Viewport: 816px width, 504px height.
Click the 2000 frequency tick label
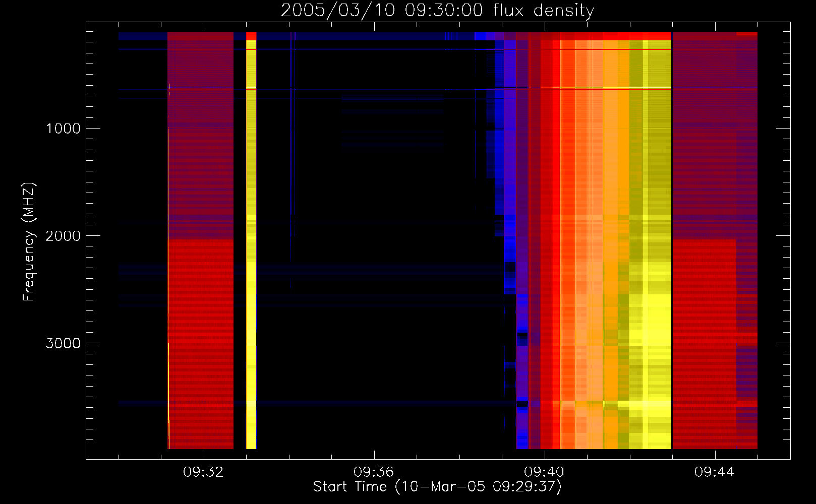point(63,236)
